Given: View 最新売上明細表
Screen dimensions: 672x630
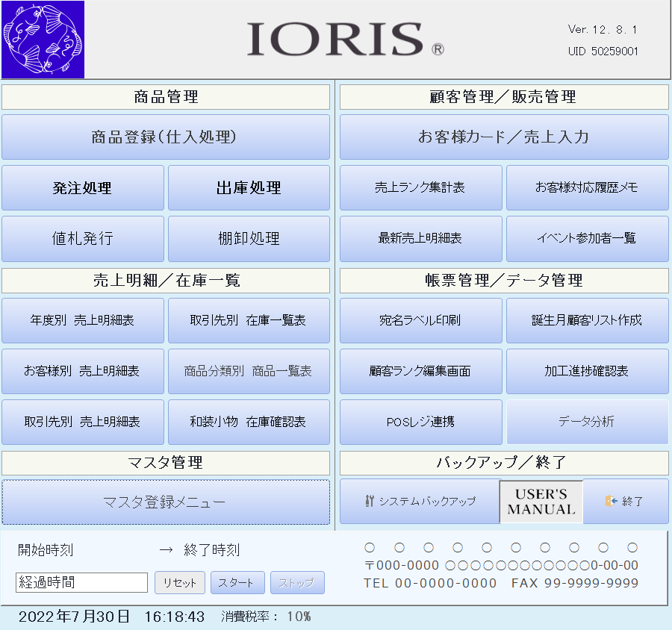Looking at the screenshot, I should pos(421,239).
